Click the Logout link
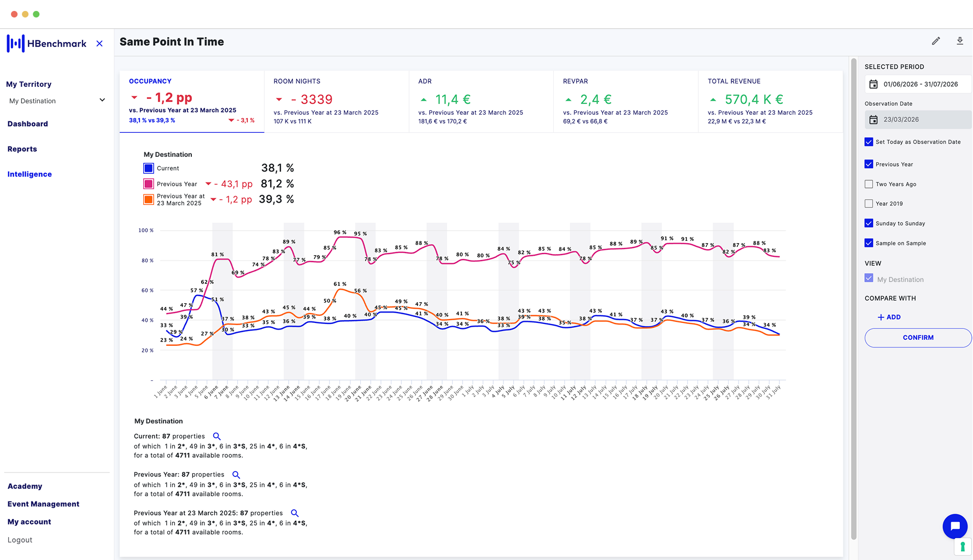The width and height of the screenshot is (973, 560). pyautogui.click(x=20, y=540)
